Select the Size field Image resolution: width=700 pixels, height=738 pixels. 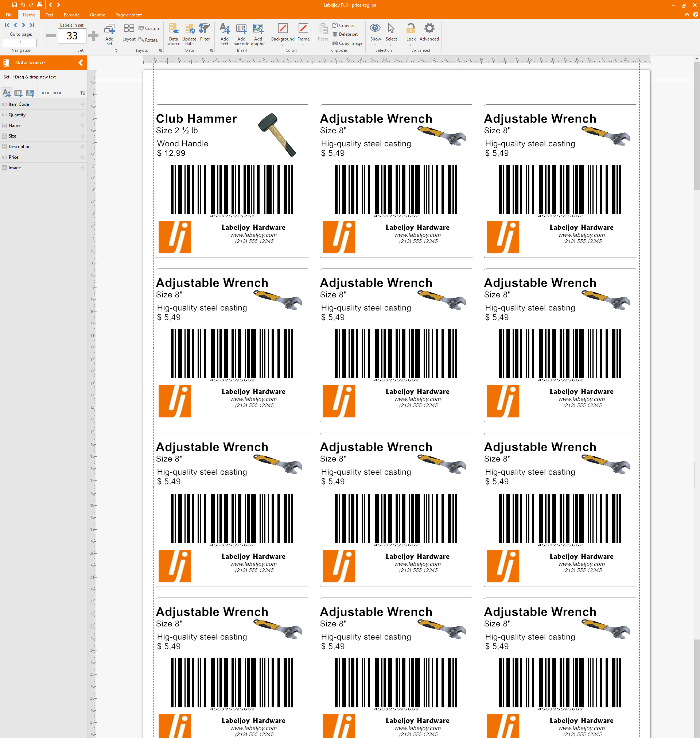pos(44,136)
